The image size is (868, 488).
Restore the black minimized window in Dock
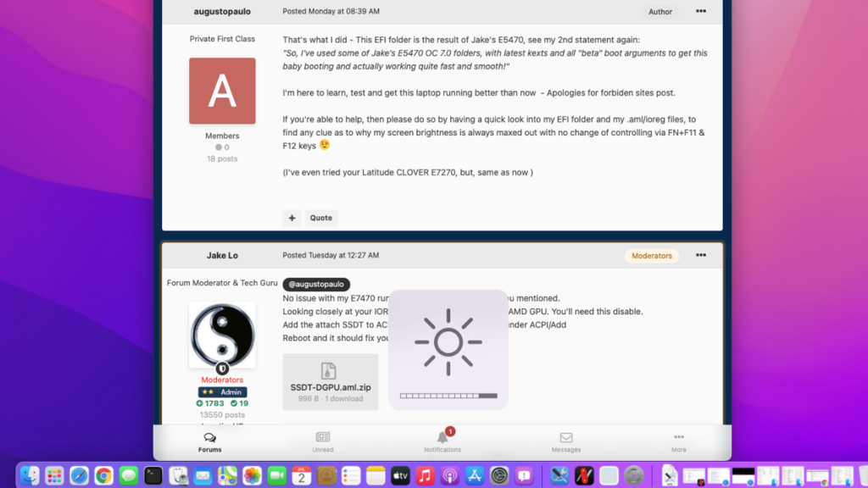(743, 476)
